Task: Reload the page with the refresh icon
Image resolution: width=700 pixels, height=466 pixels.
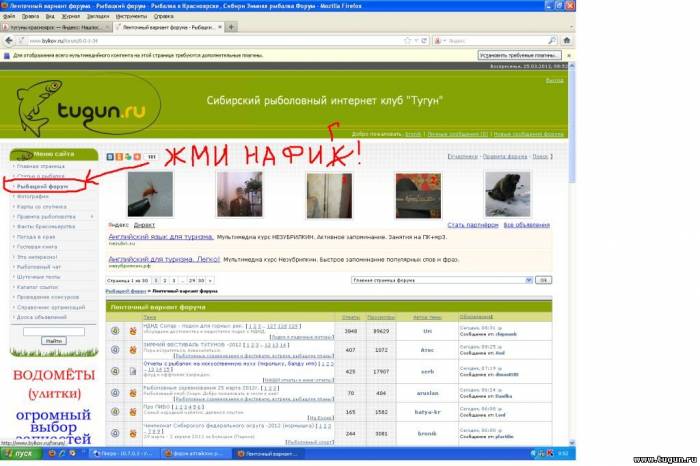Action: 424,41
